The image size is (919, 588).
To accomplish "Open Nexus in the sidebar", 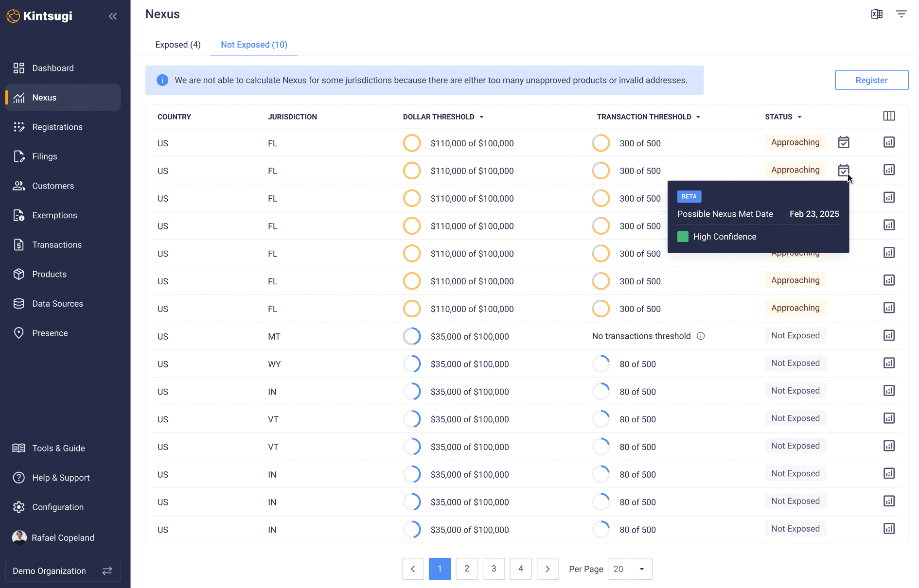I will coord(63,97).
